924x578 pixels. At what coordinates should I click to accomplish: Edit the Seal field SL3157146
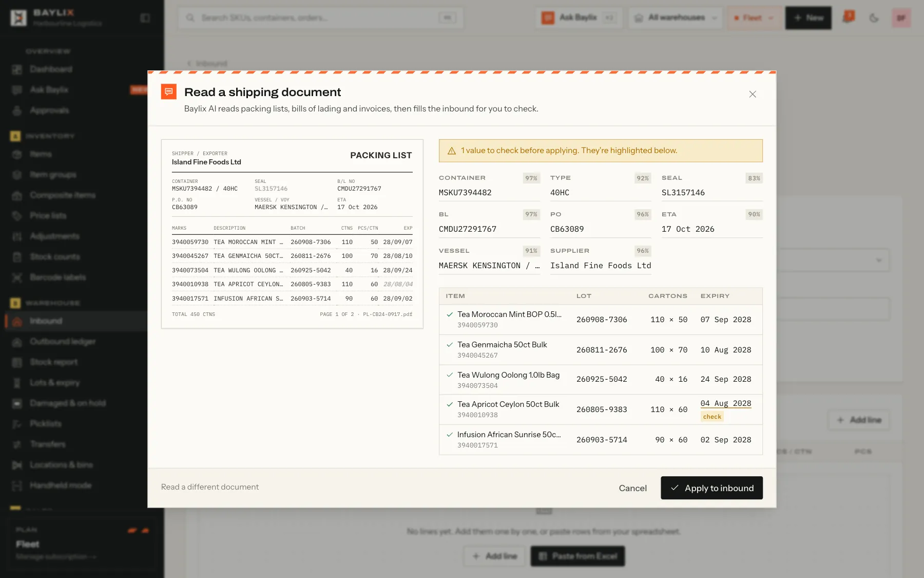(712, 193)
